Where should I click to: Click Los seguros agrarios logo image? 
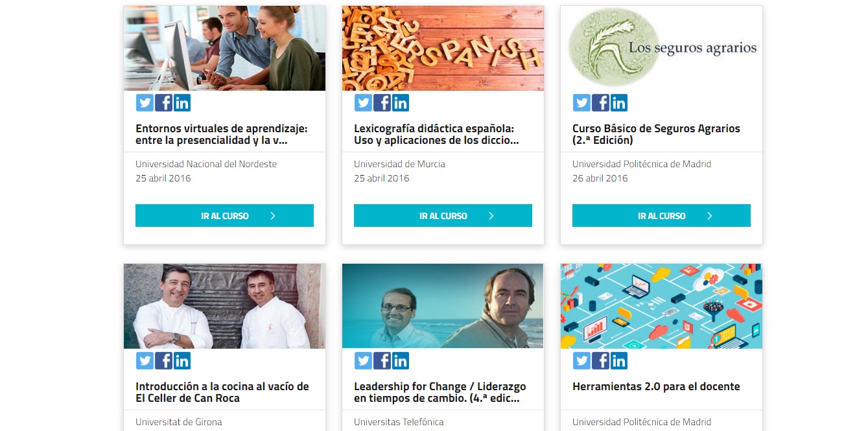(x=661, y=48)
